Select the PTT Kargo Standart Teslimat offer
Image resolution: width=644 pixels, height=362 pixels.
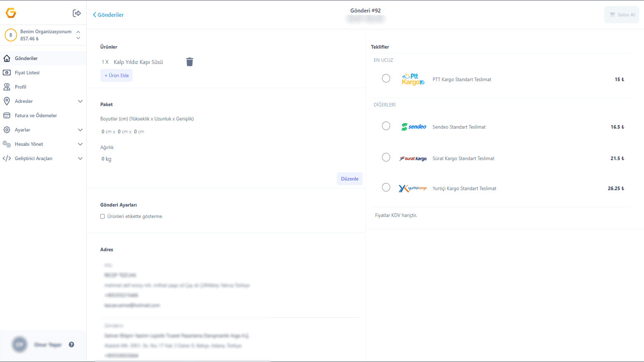coord(386,78)
